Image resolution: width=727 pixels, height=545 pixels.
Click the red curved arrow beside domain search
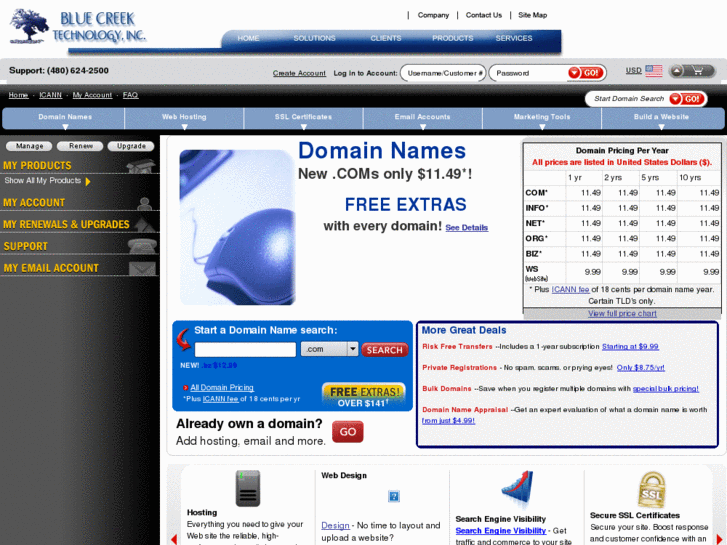(184, 339)
